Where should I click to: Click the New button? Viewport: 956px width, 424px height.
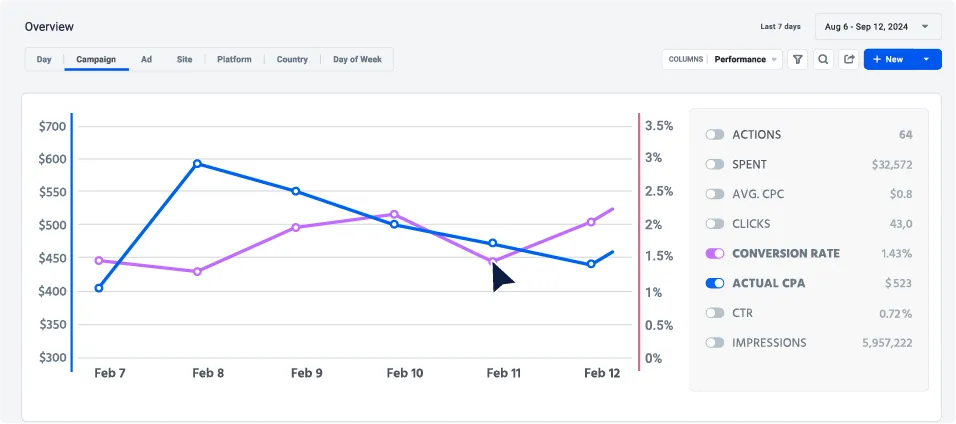(x=888, y=59)
